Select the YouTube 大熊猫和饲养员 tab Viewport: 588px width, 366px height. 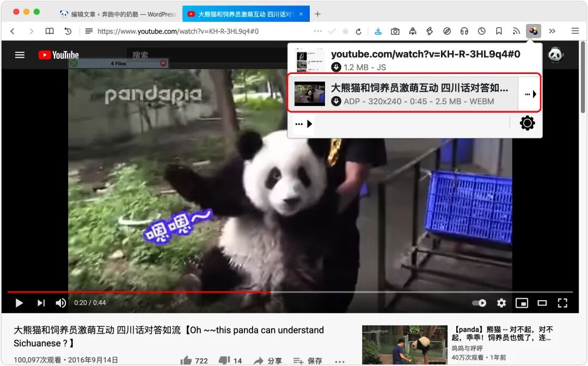click(246, 14)
